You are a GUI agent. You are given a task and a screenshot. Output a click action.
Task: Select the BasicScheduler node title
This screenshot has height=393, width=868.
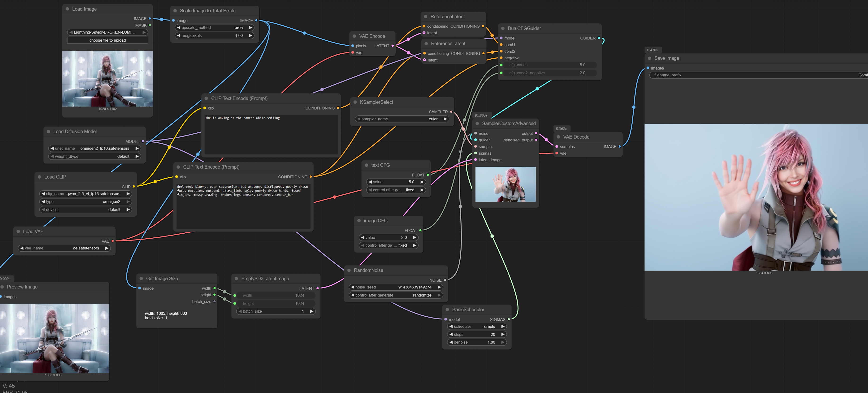468,310
